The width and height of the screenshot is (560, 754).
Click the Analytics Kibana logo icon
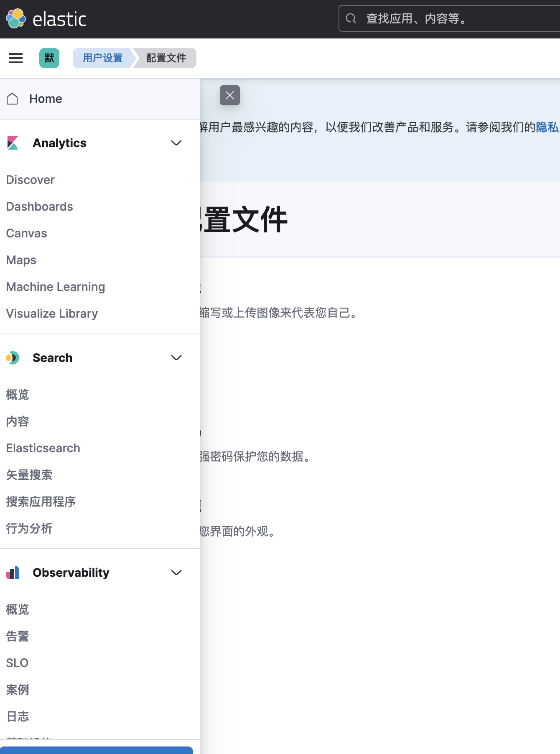click(13, 143)
